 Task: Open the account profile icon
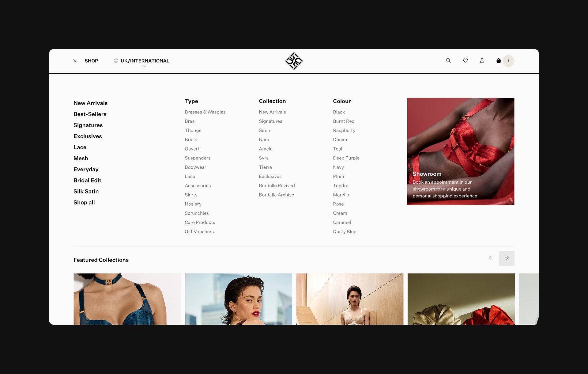482,61
